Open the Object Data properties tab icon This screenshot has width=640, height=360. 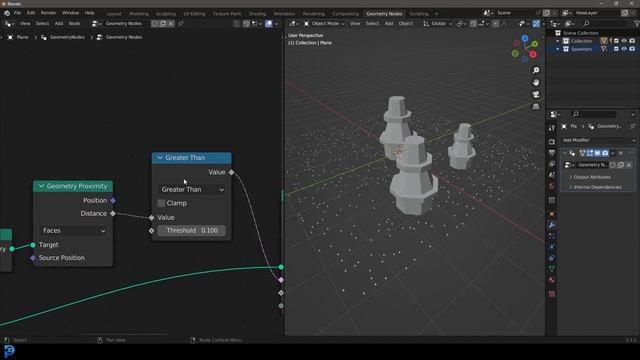click(x=552, y=269)
